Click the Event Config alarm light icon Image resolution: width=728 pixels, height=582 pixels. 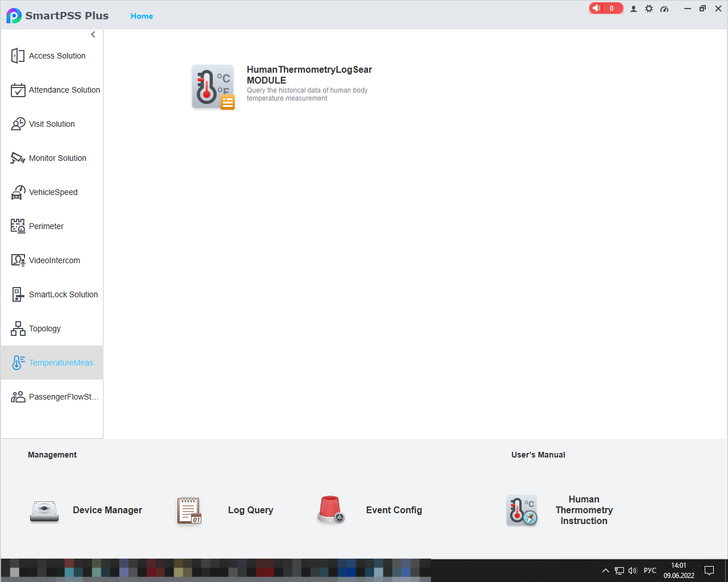tap(330, 509)
